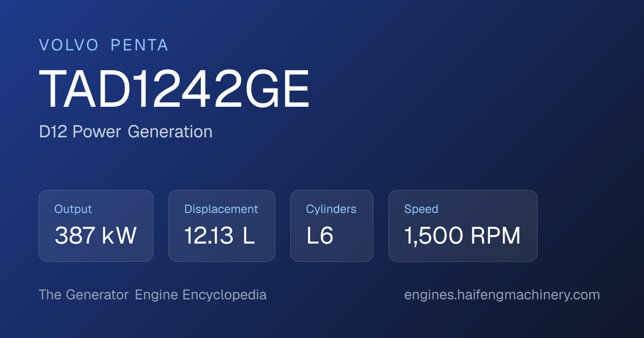The height and width of the screenshot is (338, 644).
Task: Click the Speed label text
Action: coord(421,209)
